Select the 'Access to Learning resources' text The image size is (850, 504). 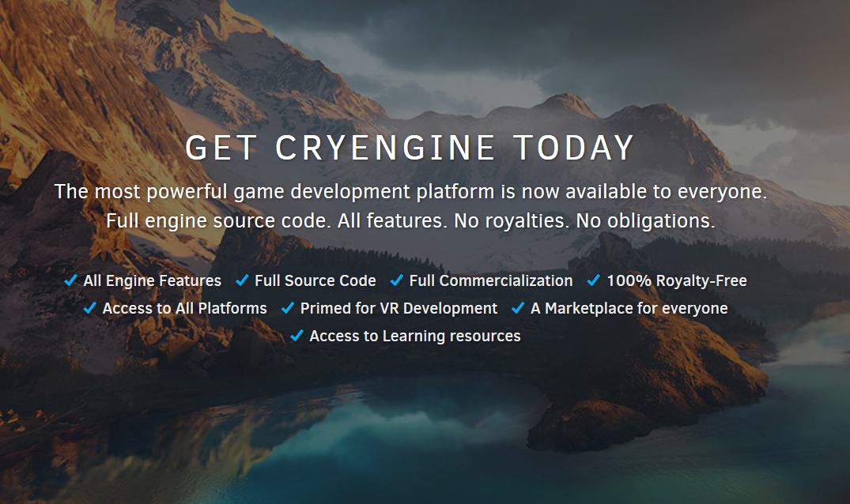tap(415, 337)
